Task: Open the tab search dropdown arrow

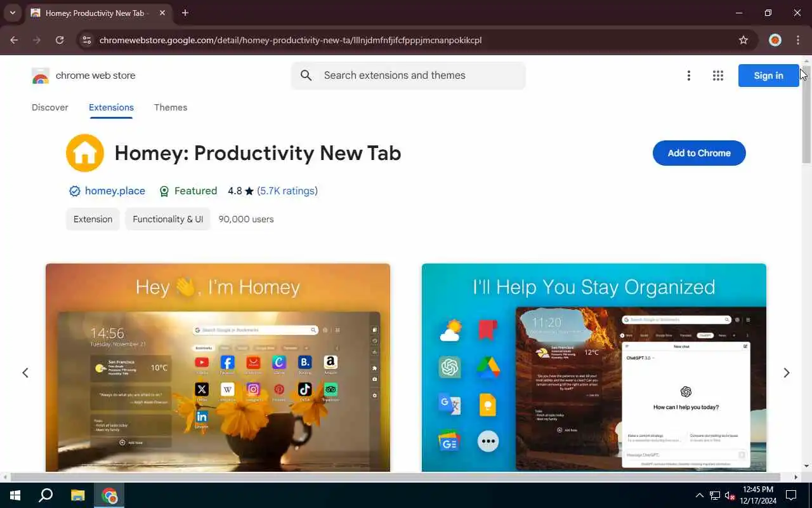Action: pyautogui.click(x=12, y=13)
